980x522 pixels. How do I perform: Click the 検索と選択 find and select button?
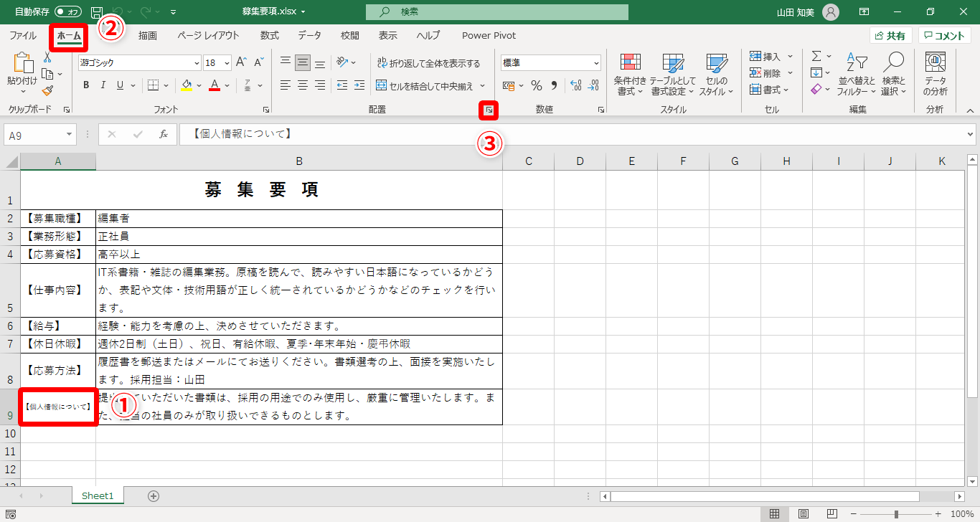coord(894,74)
